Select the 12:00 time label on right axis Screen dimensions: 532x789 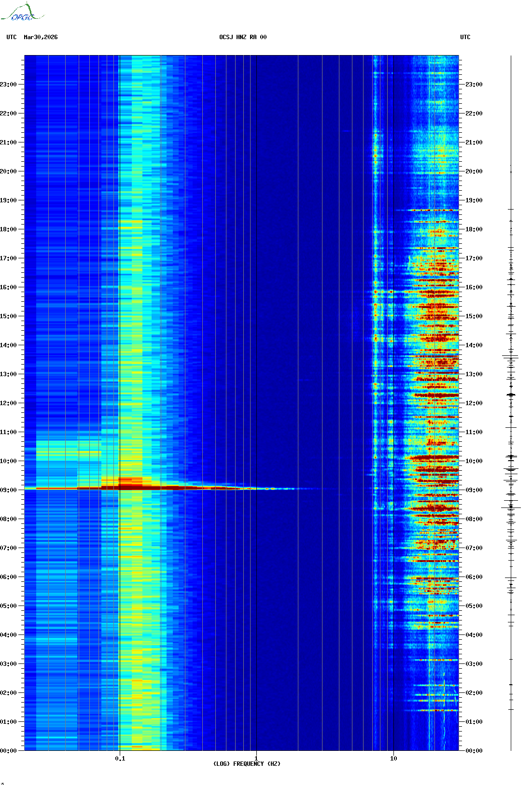coord(474,403)
